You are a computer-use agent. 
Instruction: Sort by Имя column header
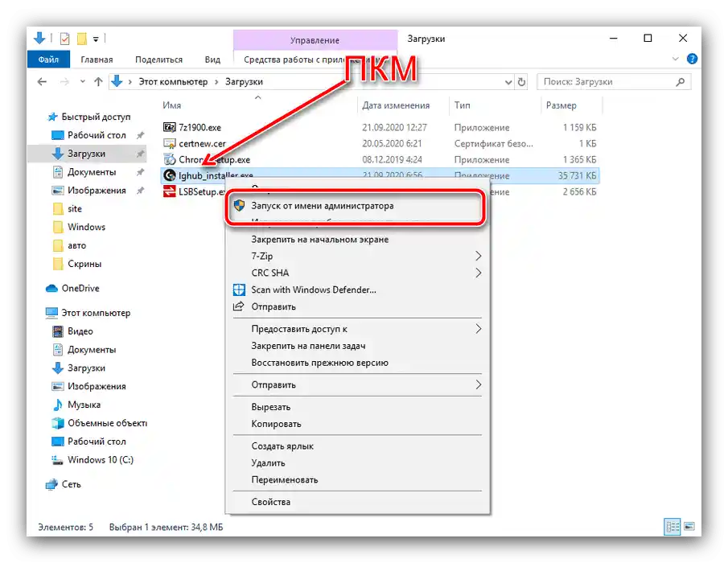pos(171,105)
